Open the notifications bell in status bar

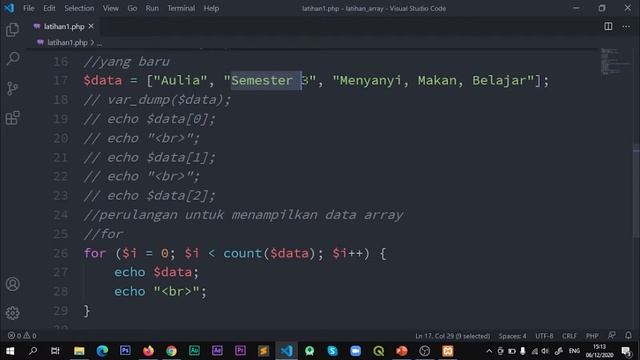click(x=628, y=336)
